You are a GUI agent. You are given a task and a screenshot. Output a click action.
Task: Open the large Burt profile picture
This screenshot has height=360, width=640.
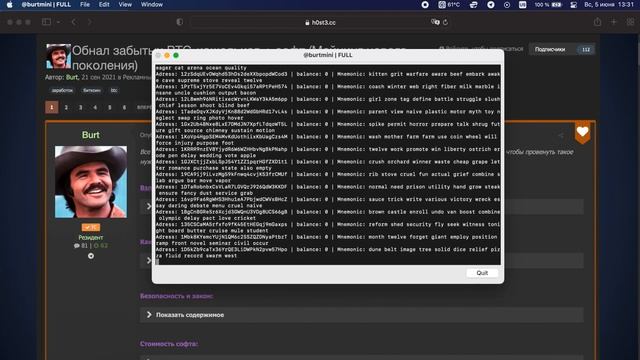point(91,182)
